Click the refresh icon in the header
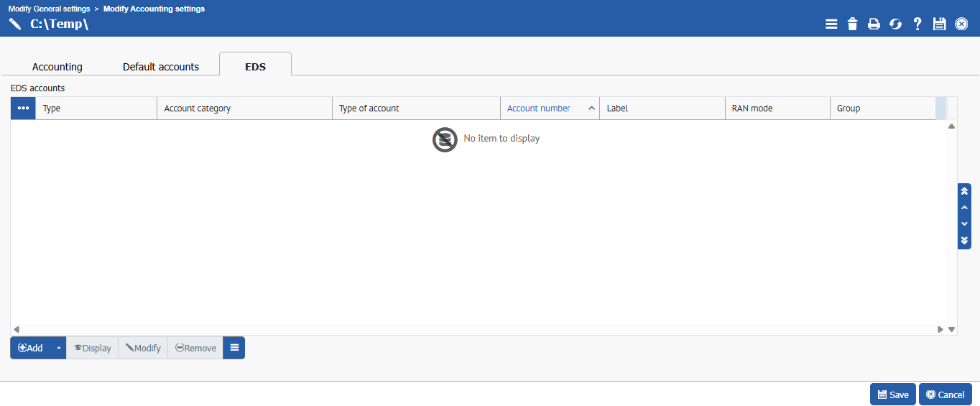The width and height of the screenshot is (980, 406). tap(895, 24)
